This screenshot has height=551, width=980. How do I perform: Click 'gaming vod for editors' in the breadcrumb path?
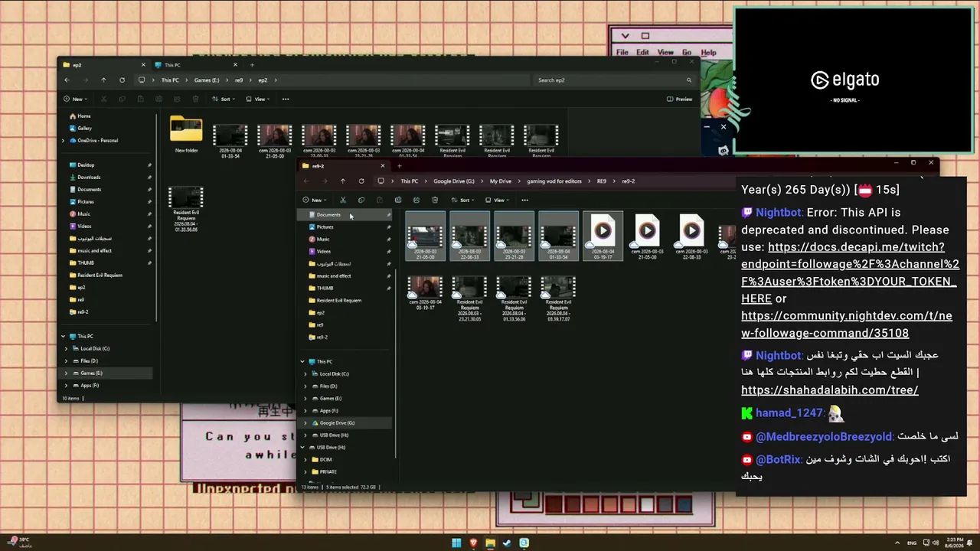pyautogui.click(x=554, y=181)
